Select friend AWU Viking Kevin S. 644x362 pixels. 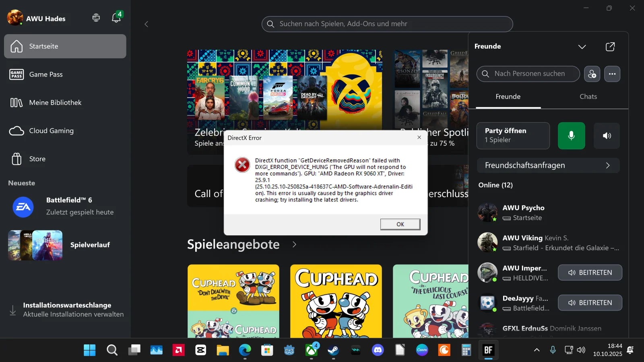(x=548, y=243)
